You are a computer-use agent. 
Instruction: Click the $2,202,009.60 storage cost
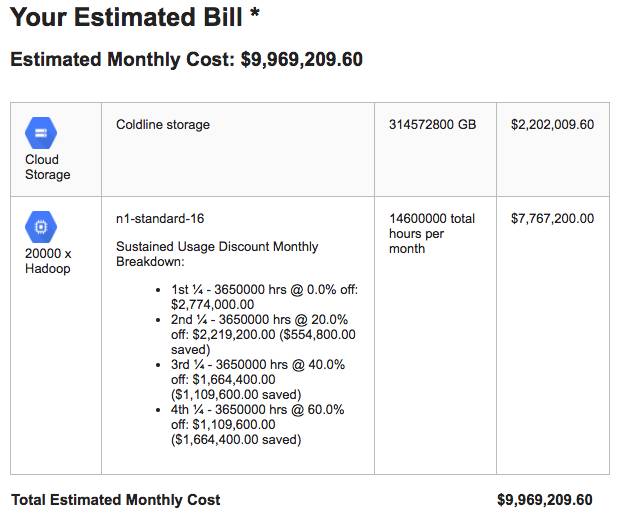(x=552, y=124)
